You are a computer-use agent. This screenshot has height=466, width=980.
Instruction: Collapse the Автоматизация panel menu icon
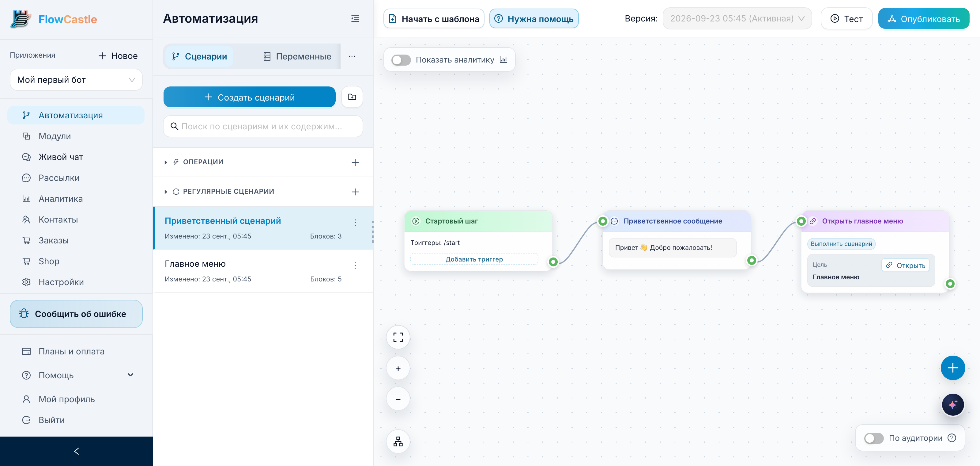click(355, 18)
